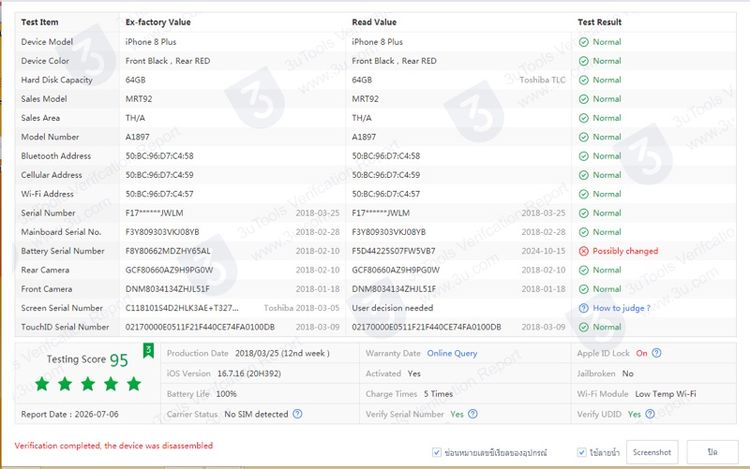Select ex-factory Mainboard serial F3Y809303VKJ08YB
Viewport: 750px width, 469px height.
click(x=162, y=232)
